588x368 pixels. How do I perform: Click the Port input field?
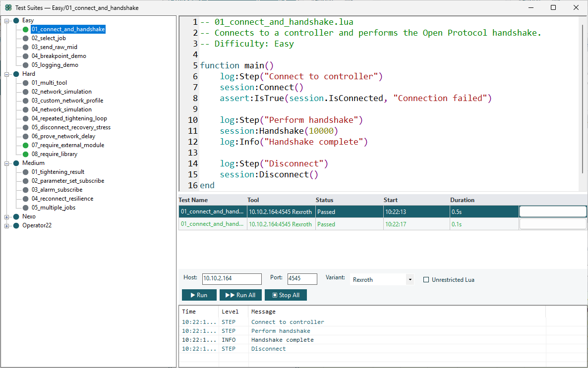coord(302,278)
